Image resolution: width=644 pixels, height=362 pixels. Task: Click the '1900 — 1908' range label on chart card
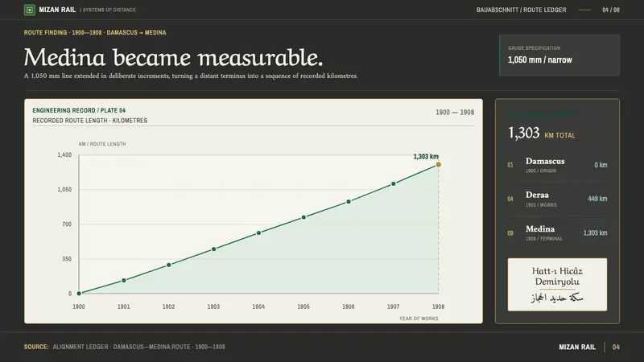455,112
